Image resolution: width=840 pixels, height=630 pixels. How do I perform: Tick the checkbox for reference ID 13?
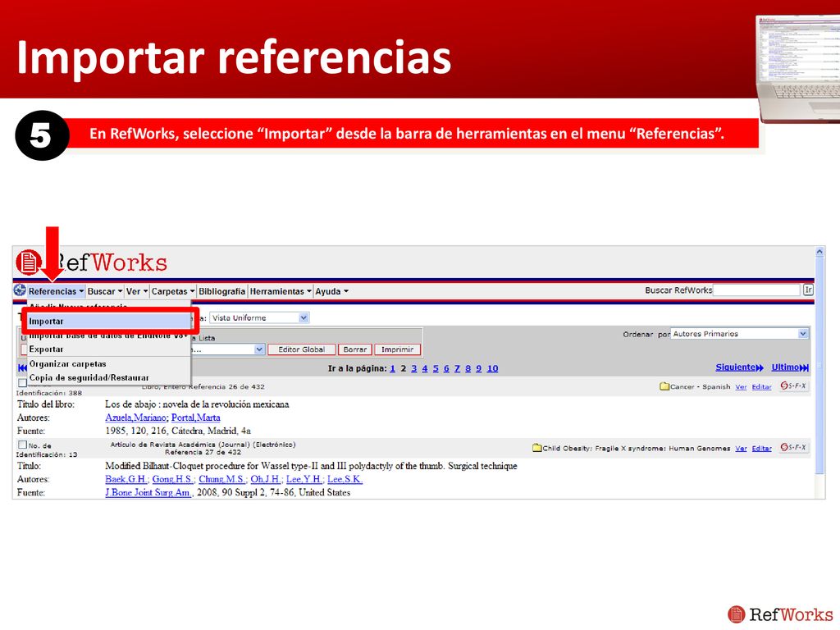[x=22, y=444]
